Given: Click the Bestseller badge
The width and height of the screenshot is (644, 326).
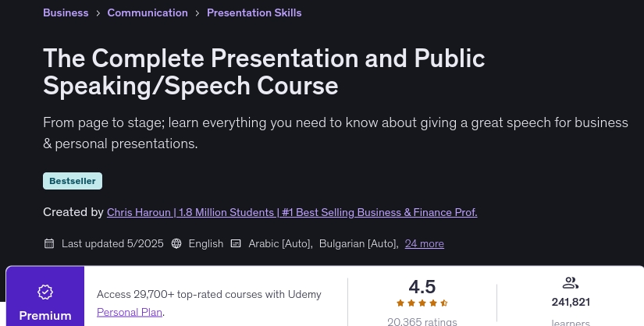Looking at the screenshot, I should (x=73, y=181).
